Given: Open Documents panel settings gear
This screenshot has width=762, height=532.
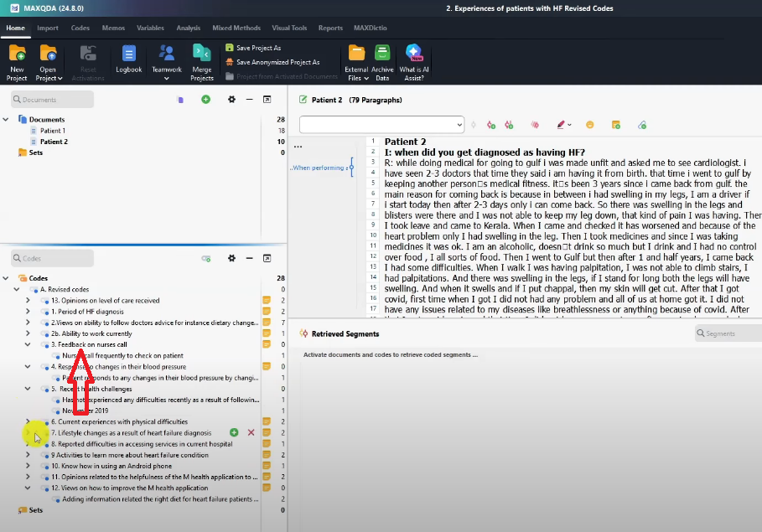Looking at the screenshot, I should coord(232,100).
